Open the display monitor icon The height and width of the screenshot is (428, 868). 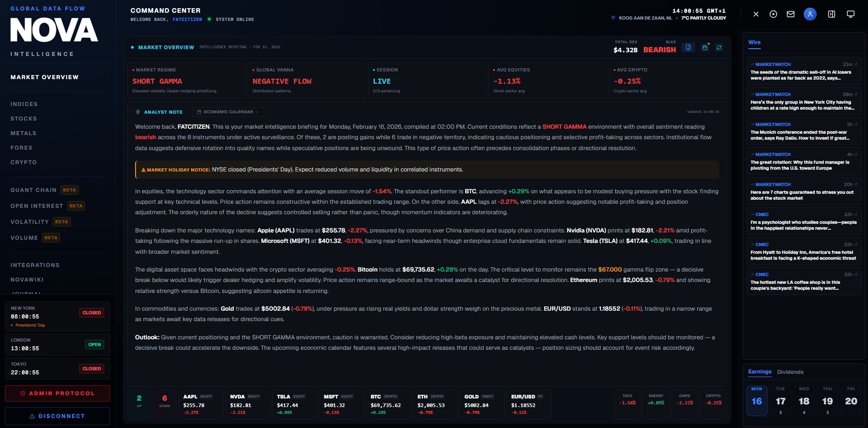[x=850, y=14]
